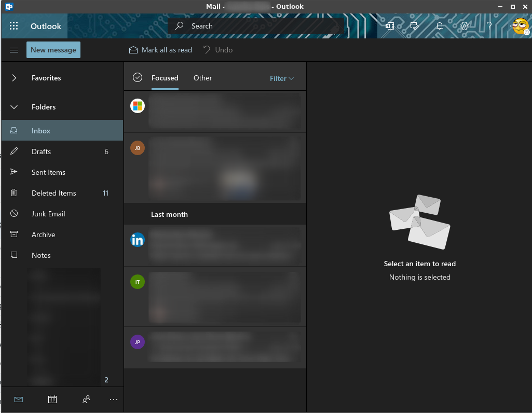
Task: Click the Archive box icon
Action: [x=14, y=234]
